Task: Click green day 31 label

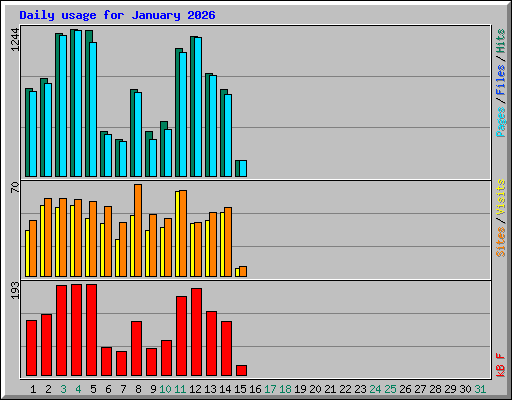Action: point(480,389)
